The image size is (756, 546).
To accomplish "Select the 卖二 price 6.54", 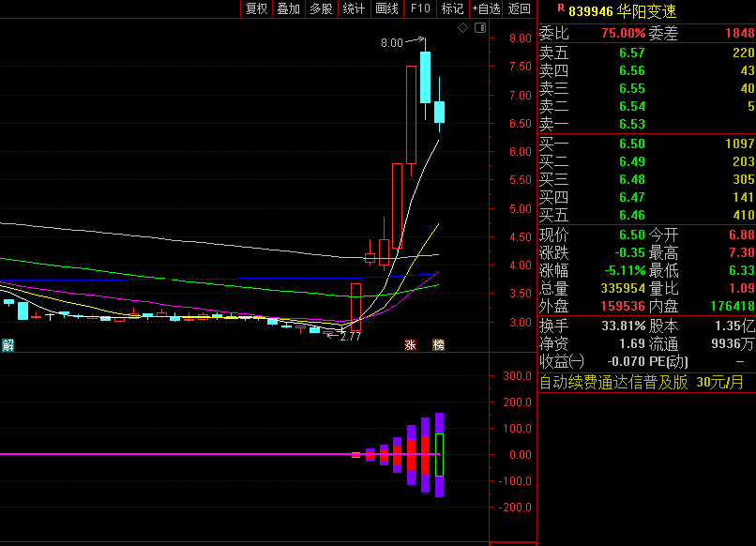I will pos(632,106).
